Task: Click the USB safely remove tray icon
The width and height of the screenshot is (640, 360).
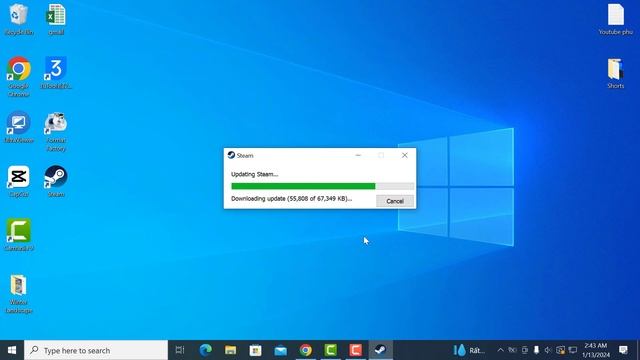Action: point(536,350)
